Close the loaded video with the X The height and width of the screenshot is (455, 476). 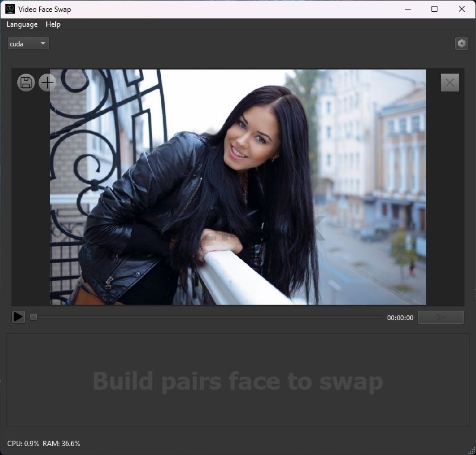pos(450,83)
